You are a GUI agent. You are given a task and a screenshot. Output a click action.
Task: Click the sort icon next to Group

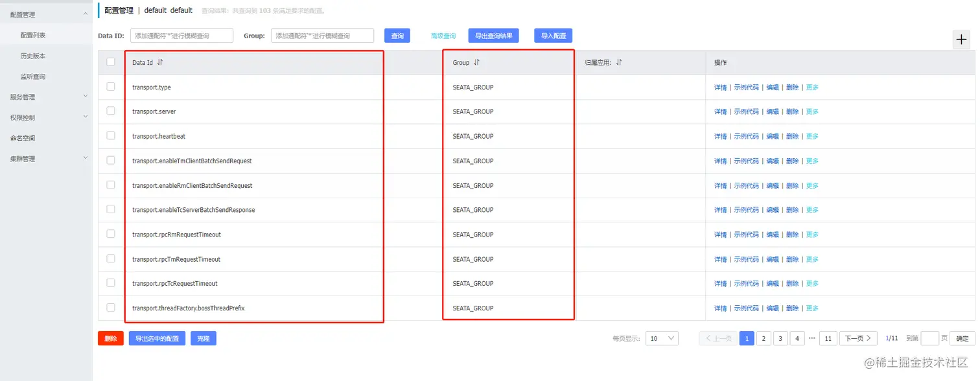476,62
